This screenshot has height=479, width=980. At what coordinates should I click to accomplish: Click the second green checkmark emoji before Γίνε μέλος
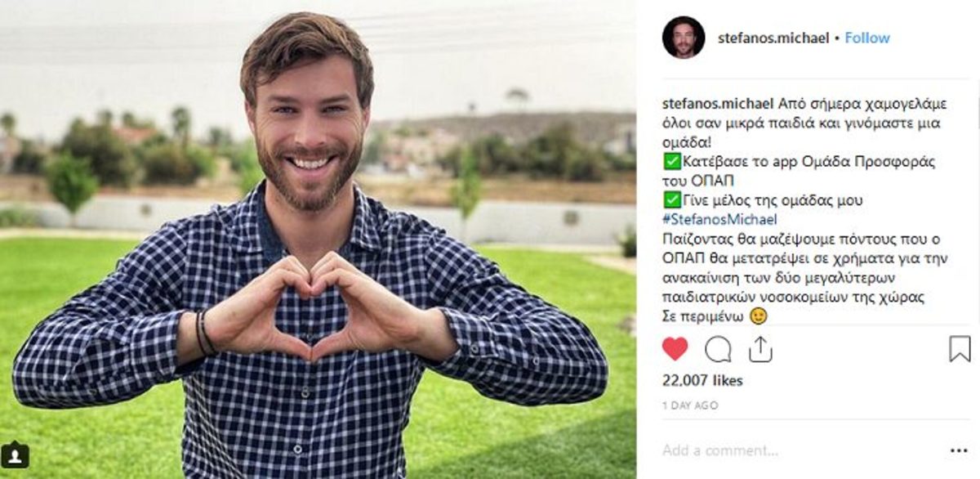click(670, 199)
